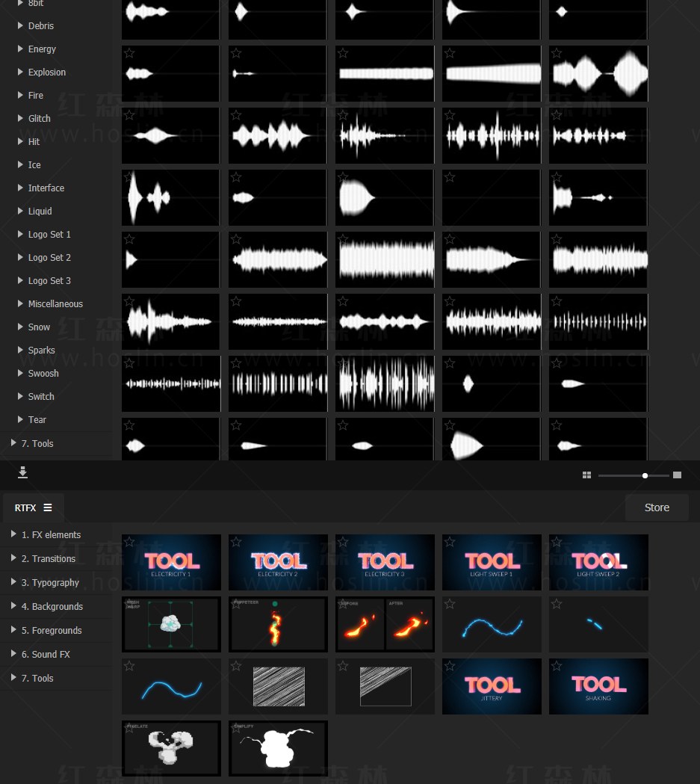Select the Liquid category label
Screen dimensions: 700x784
[40, 211]
